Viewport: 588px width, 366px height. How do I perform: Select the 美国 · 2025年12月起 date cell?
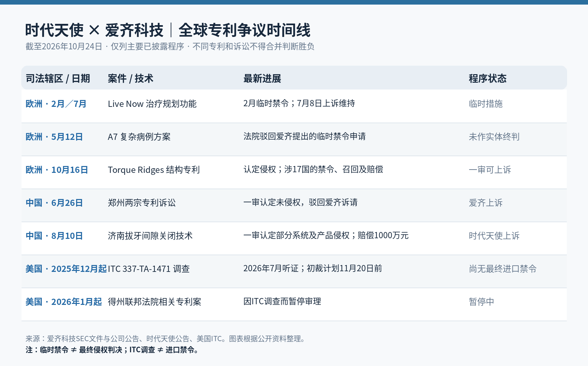(66, 269)
